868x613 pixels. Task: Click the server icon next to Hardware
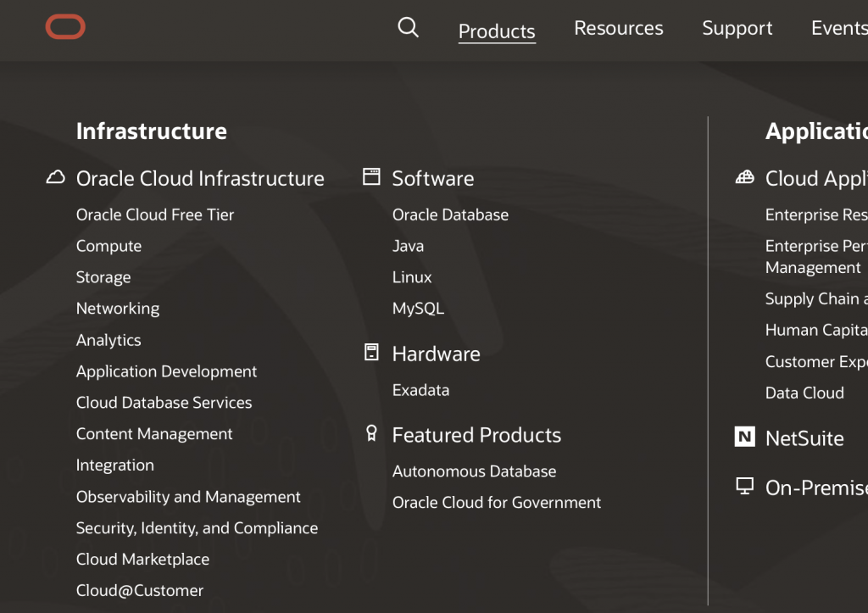(x=371, y=352)
